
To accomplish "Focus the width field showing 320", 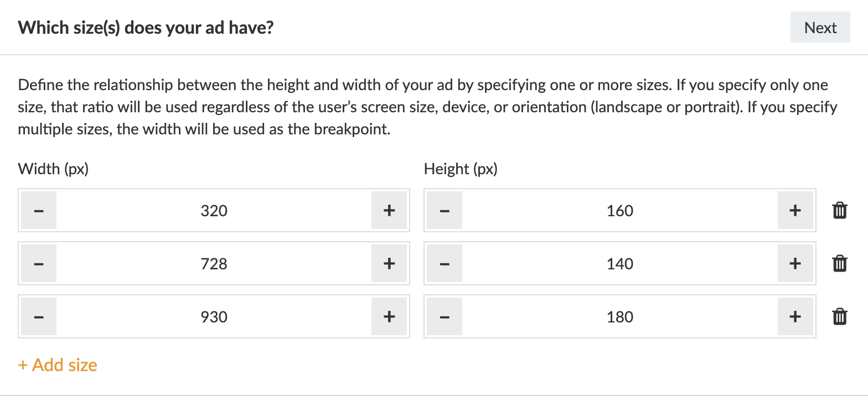I will click(214, 210).
